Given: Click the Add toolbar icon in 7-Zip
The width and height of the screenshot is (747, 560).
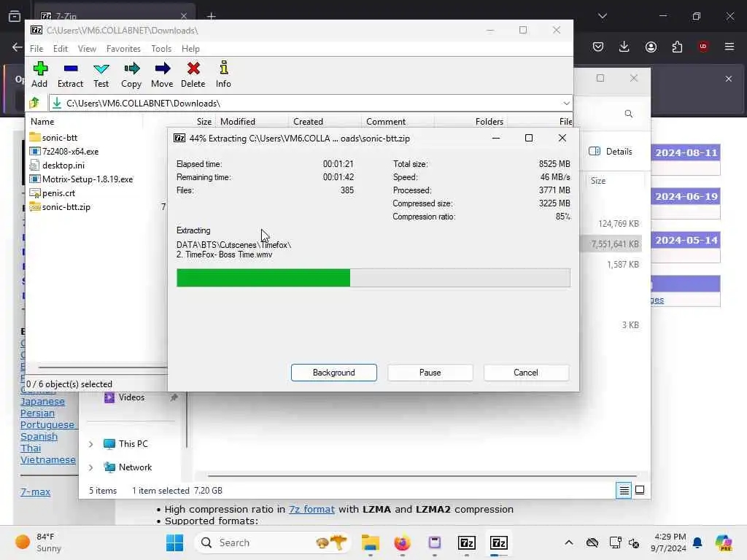Looking at the screenshot, I should 39,74.
